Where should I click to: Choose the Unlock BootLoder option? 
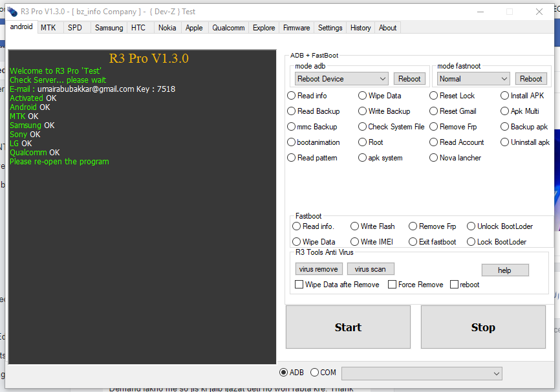tap(500, 226)
